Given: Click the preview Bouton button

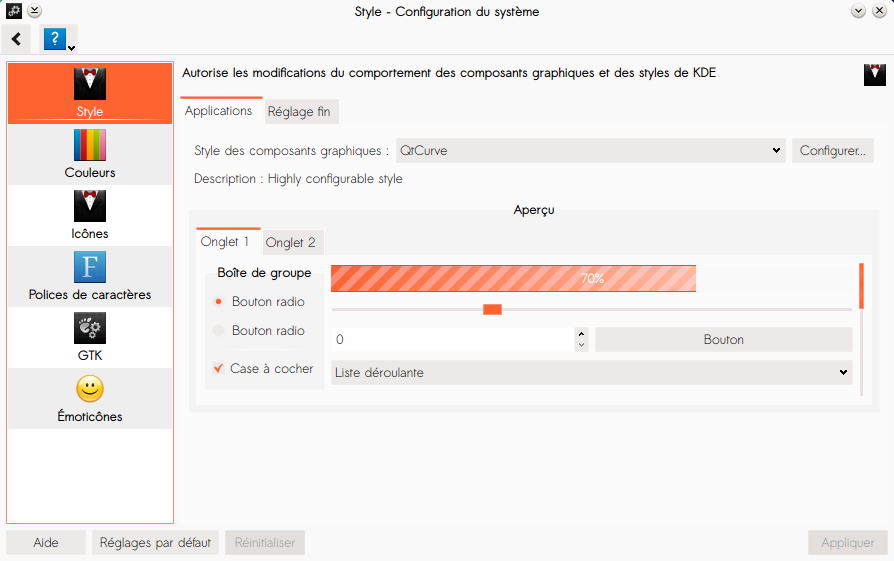Looking at the screenshot, I should (724, 339).
